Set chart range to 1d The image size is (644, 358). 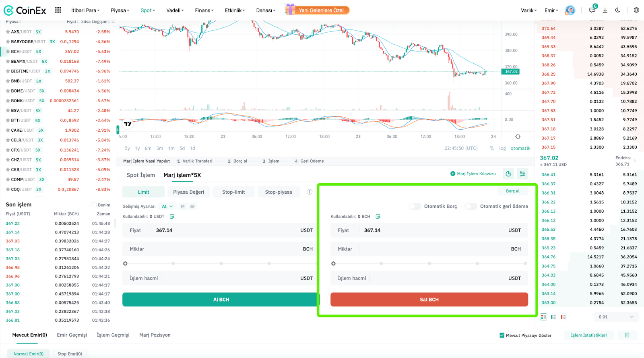point(192,148)
